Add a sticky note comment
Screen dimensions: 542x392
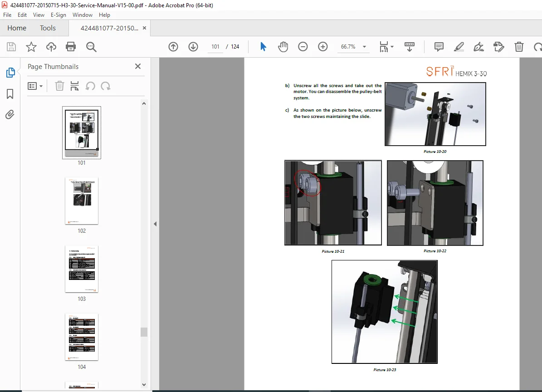point(439,47)
